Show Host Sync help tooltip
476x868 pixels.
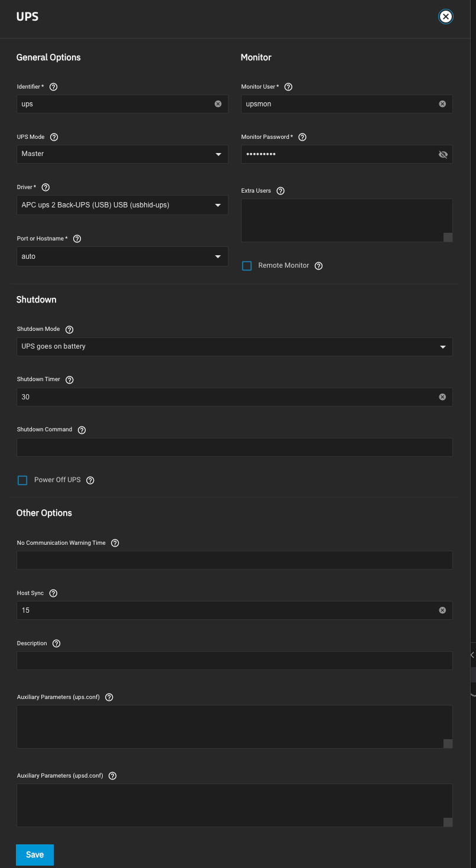tap(53, 593)
